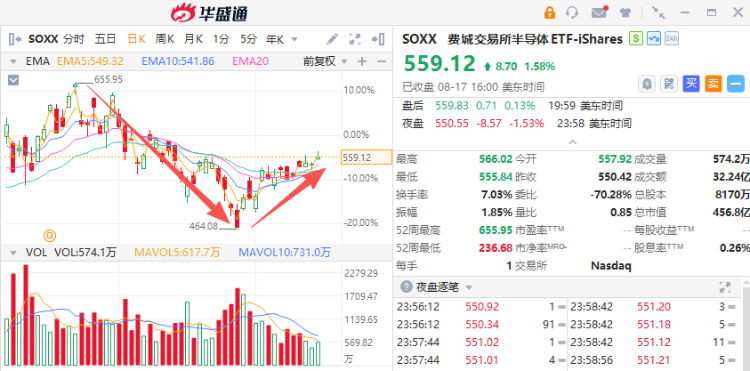The image size is (750, 371).
Task: Click the EMA10 blue indicator label
Action: coord(178,61)
